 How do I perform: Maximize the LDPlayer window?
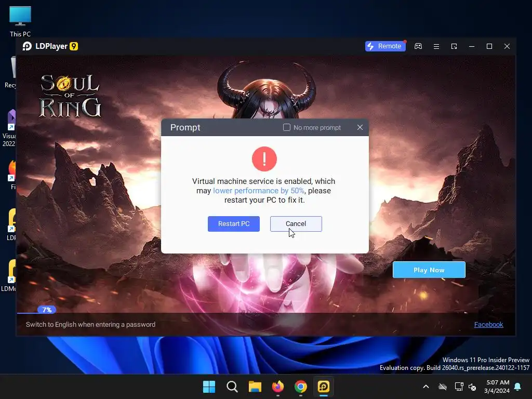point(489,46)
